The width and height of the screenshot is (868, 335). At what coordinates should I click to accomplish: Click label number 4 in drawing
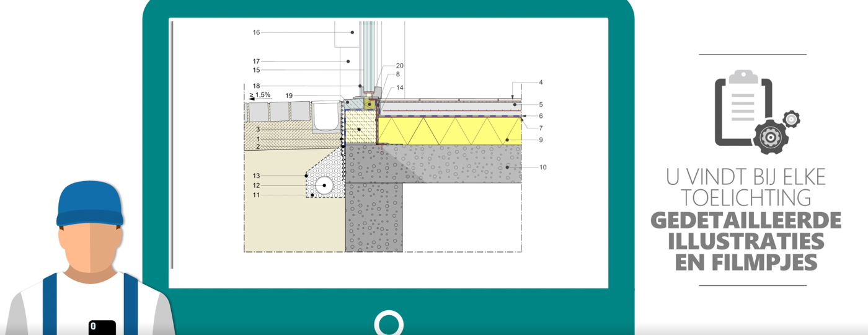click(541, 82)
